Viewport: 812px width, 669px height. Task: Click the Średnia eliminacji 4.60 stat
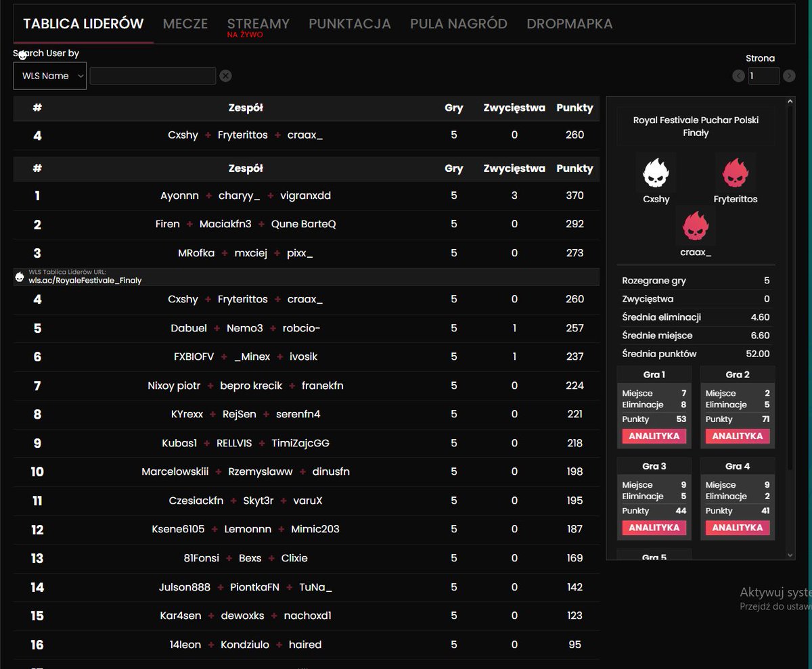pyautogui.click(x=696, y=317)
